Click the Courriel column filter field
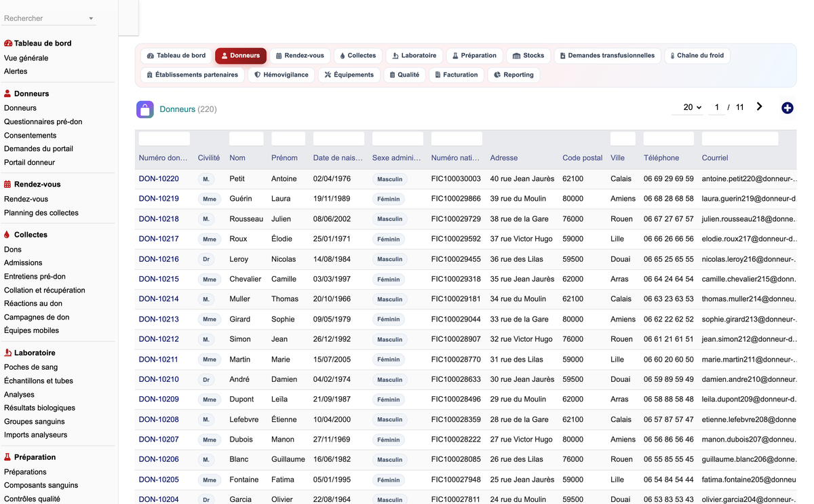The height and width of the screenshot is (504, 814). 740,139
